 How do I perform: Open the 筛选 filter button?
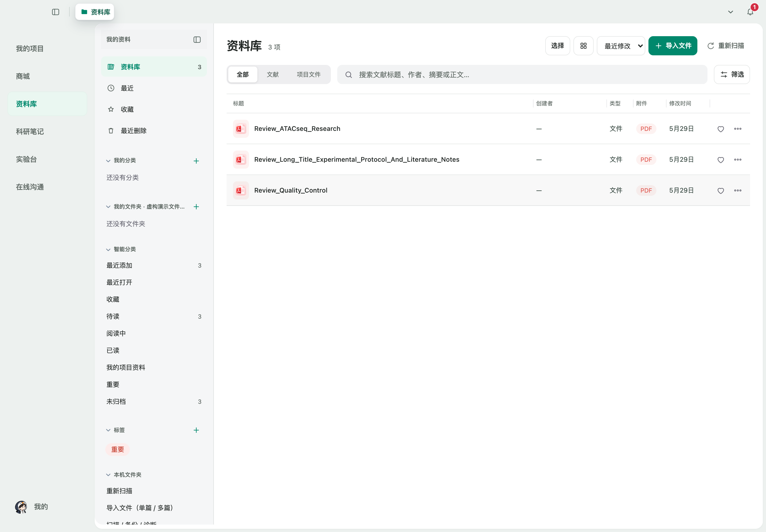tap(732, 74)
